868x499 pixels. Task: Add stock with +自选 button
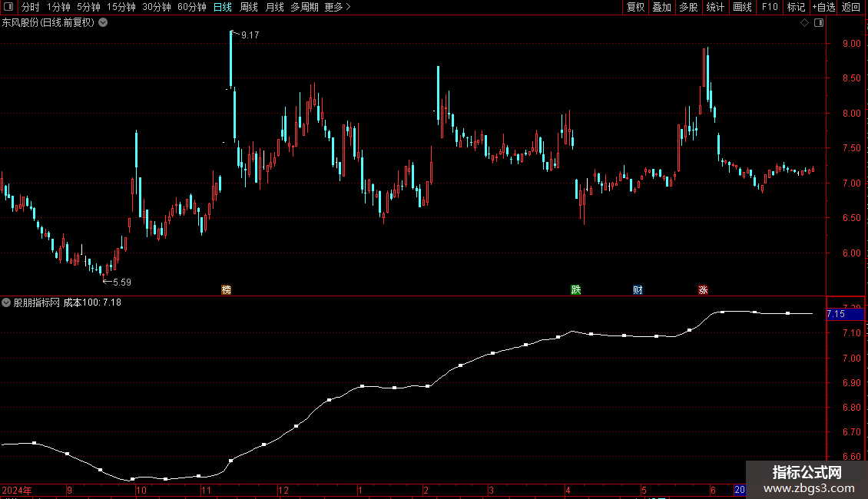pos(823,7)
